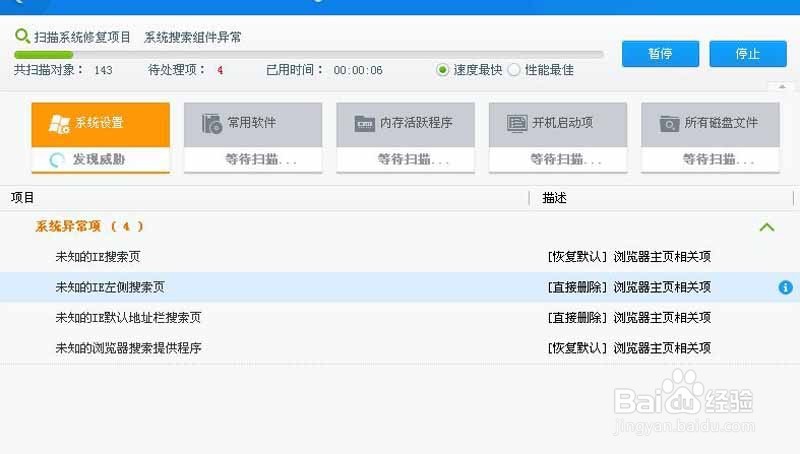The image size is (800, 454).
Task: Click [直接删除] description for 未知的IE左侧搜索页
Action: pos(629,287)
